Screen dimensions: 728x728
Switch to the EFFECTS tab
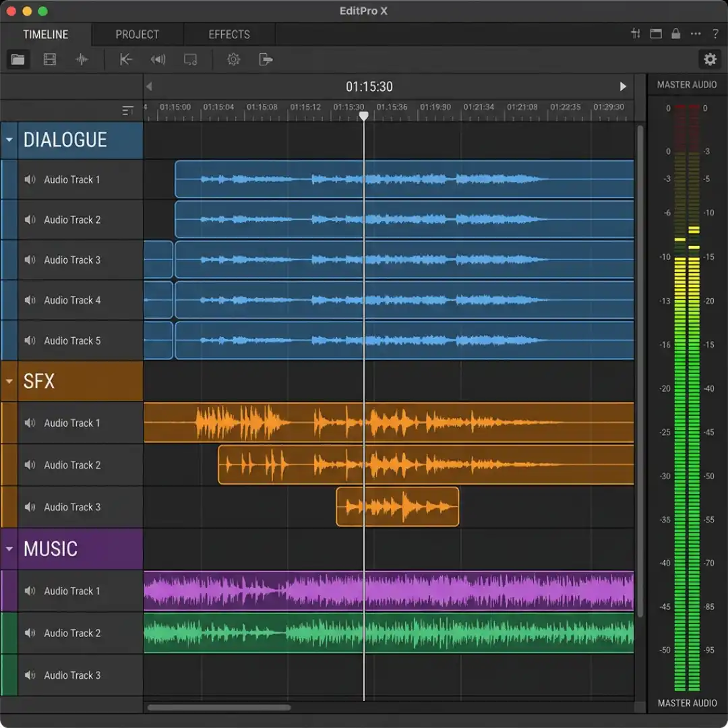(x=229, y=34)
